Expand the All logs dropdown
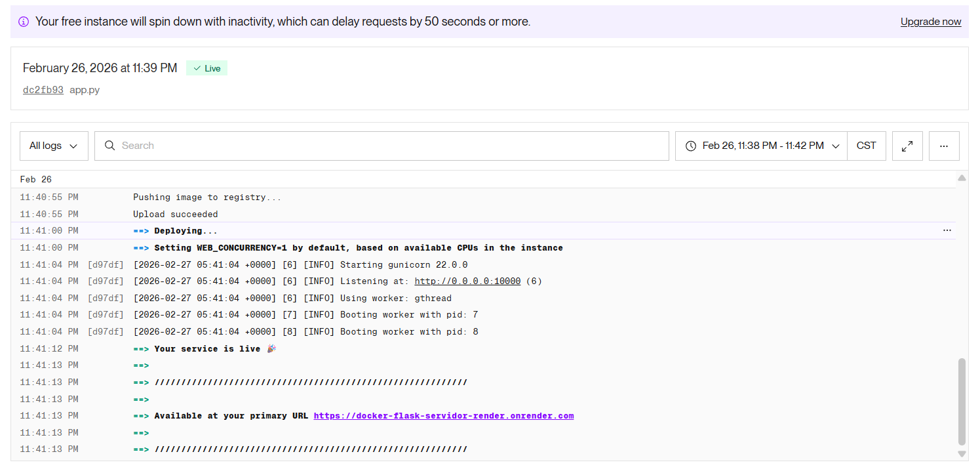Viewport: 980px width, 473px height. coord(54,146)
